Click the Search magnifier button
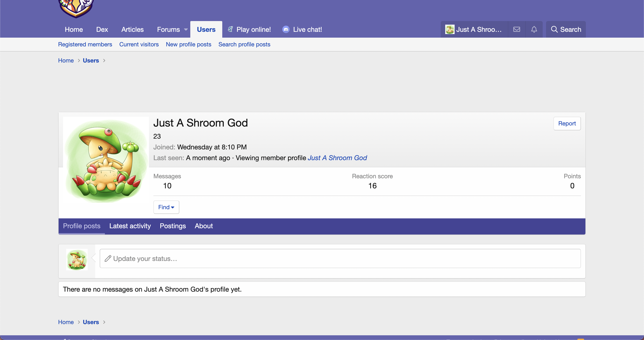The image size is (644, 340). [566, 30]
